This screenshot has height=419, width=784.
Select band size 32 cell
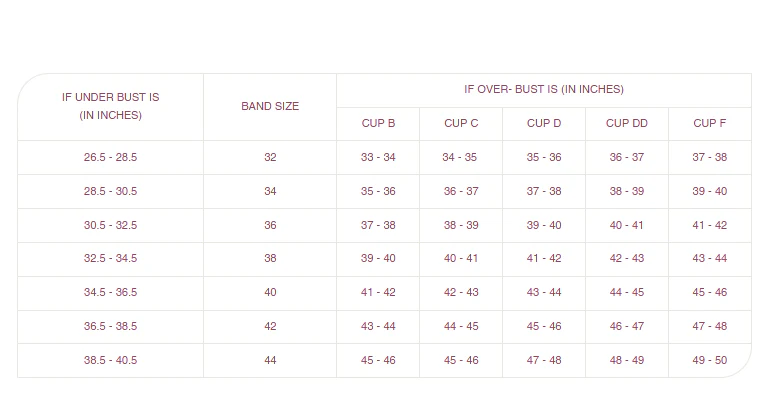(270, 158)
